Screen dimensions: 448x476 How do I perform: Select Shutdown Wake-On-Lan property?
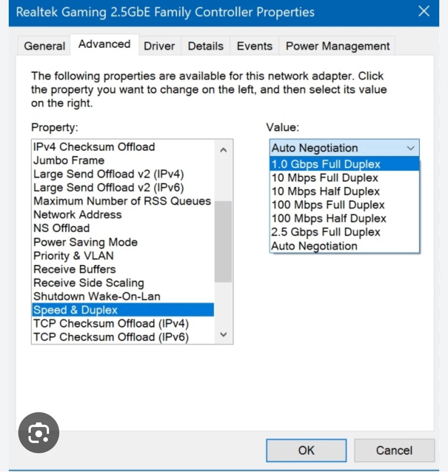123,296
